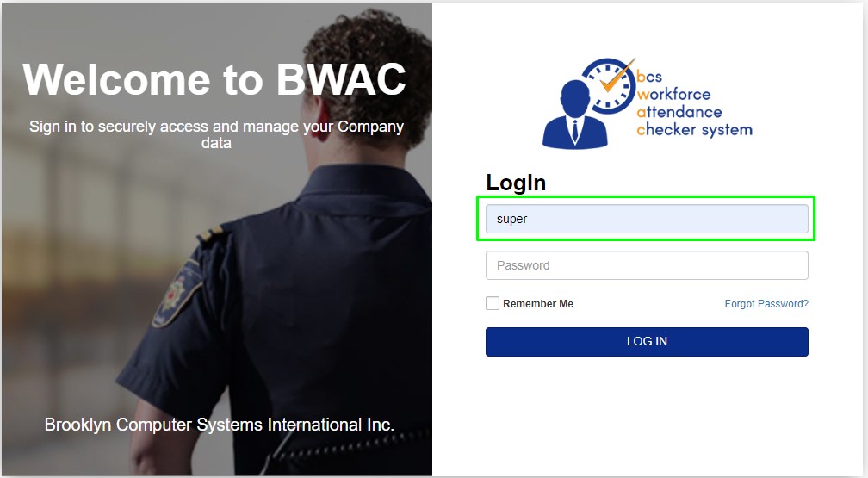This screenshot has height=478, width=868.
Task: Click checker system text in logo
Action: point(694,129)
